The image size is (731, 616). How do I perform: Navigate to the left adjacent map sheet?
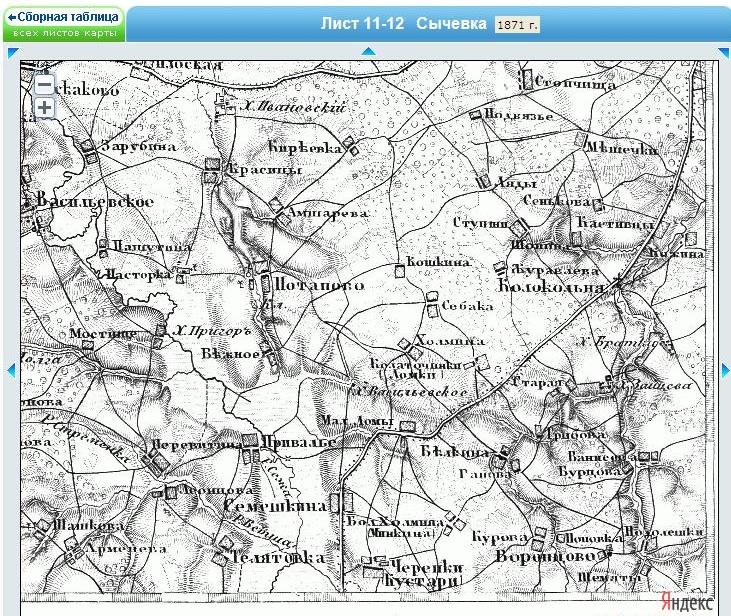pos(11,370)
